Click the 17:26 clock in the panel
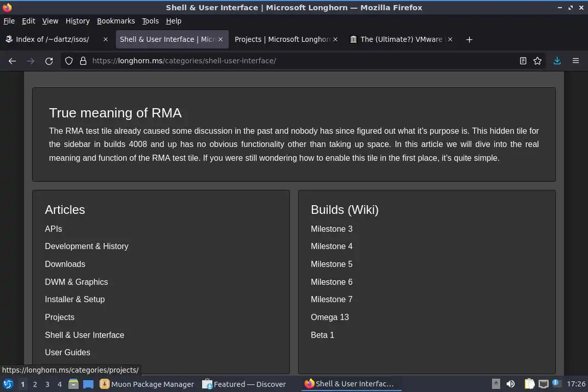The image size is (588, 392). coord(576,384)
